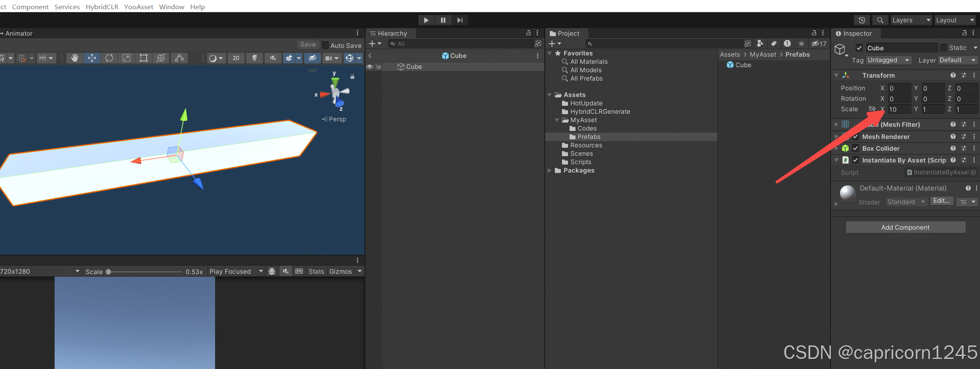Screen dimensions: 980x369
Task: Click the Scale X input field
Action: pos(899,109)
